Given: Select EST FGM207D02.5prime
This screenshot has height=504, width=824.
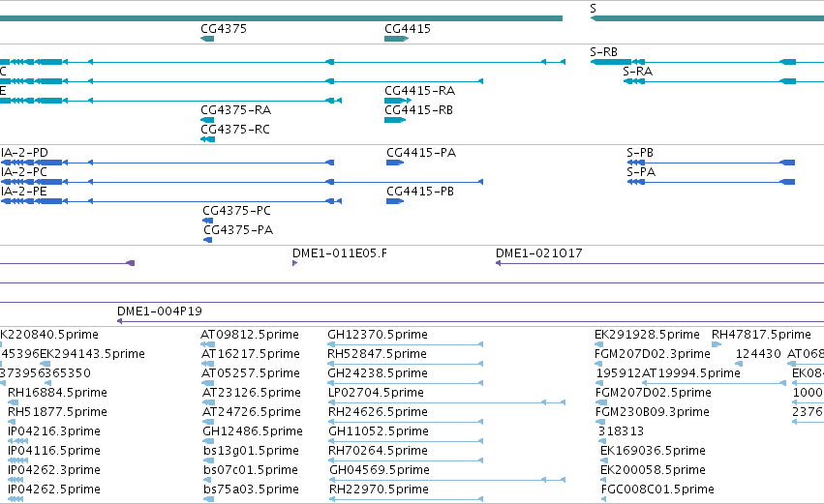Looking at the screenshot, I should pyautogui.click(x=654, y=393).
